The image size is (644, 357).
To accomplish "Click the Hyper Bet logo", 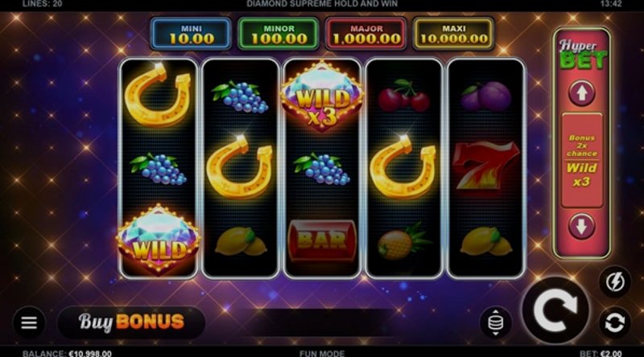I will pyautogui.click(x=582, y=55).
